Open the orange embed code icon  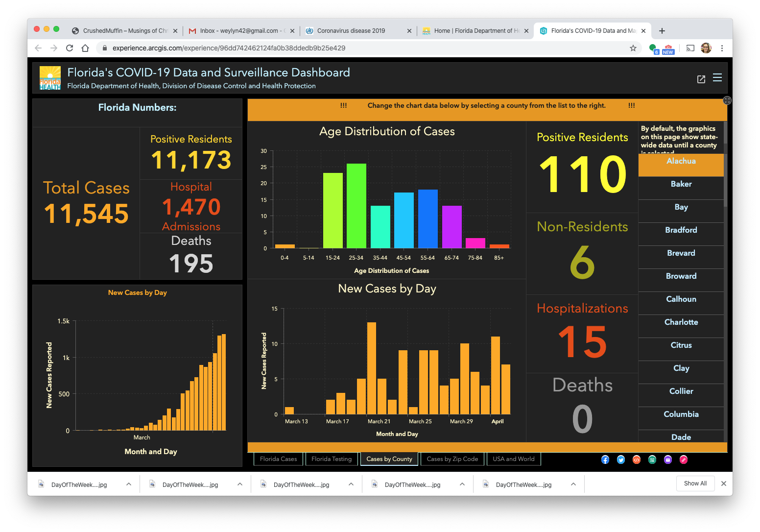click(637, 459)
